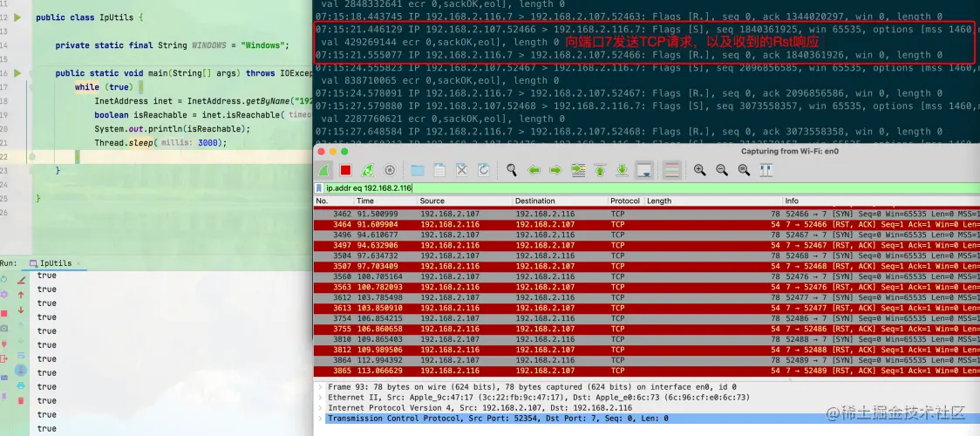980x436 pixels.
Task: Jump to the last packet
Action: (622, 170)
